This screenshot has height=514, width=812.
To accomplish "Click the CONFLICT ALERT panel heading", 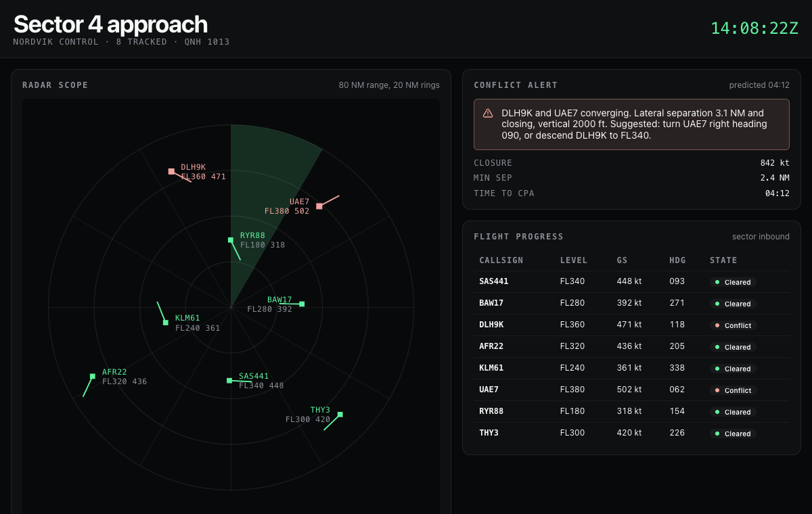I will click(x=516, y=85).
